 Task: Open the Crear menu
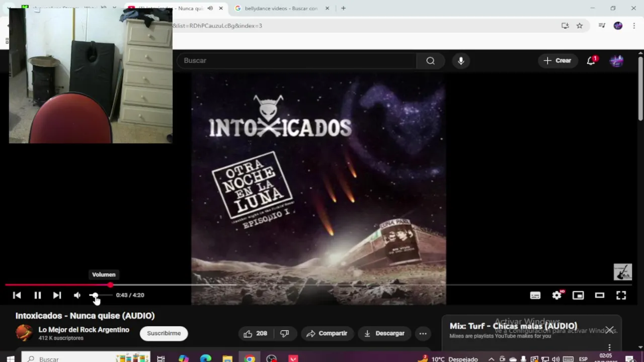coord(557,60)
